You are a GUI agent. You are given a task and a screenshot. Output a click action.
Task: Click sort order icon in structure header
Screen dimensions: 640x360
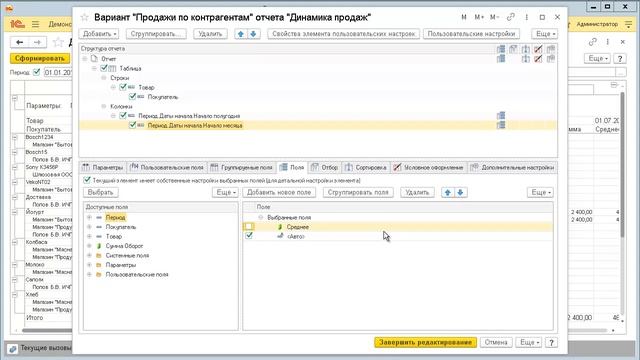tap(526, 49)
